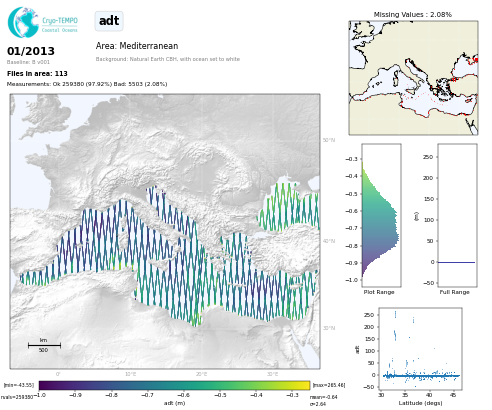This screenshot has width=492, height=410.
Task: Click the adt parameter badge
Action: (109, 21)
